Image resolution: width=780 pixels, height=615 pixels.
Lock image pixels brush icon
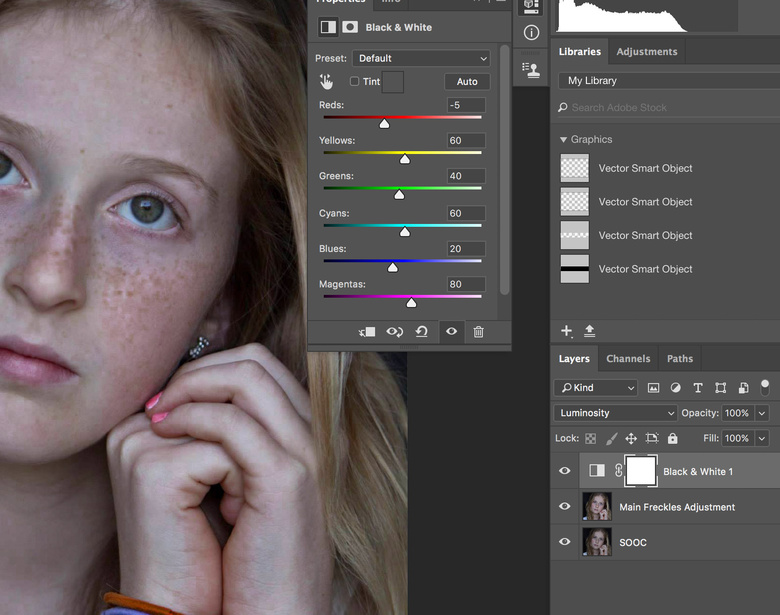coord(611,438)
